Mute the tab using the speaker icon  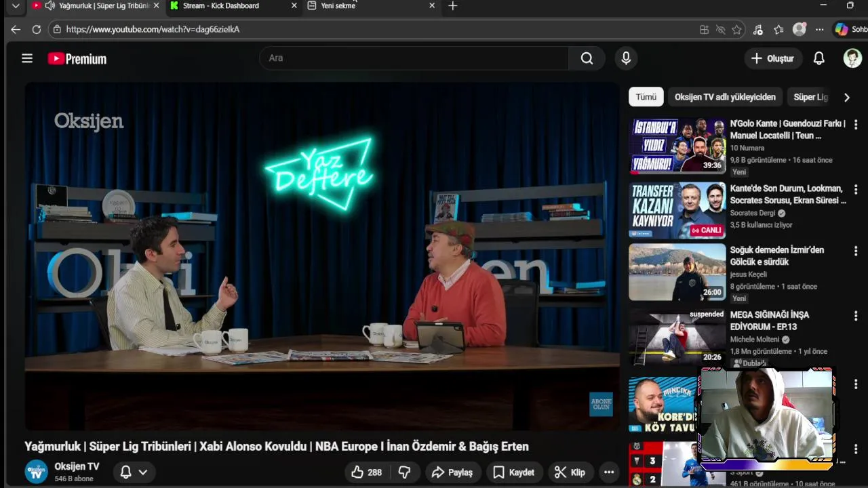(x=50, y=5)
